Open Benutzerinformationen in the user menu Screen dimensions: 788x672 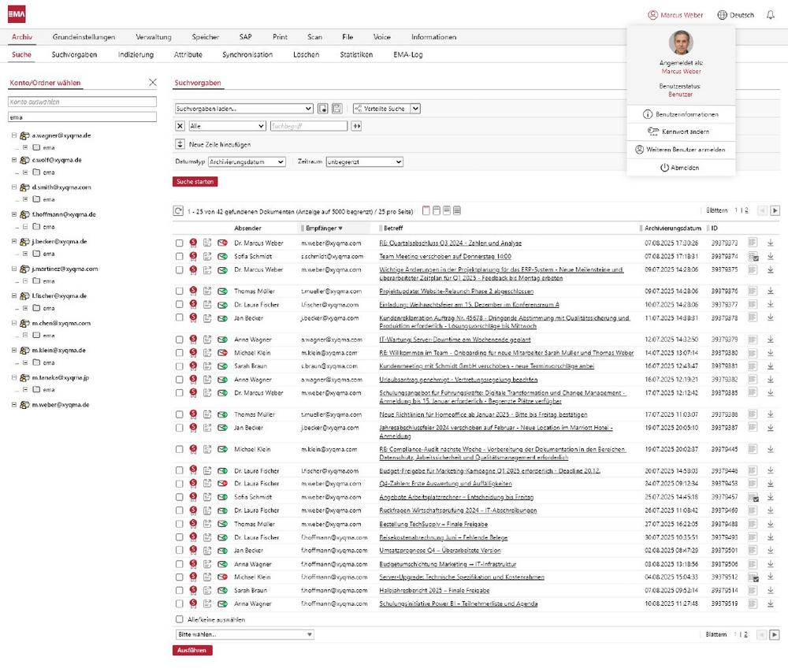point(681,114)
